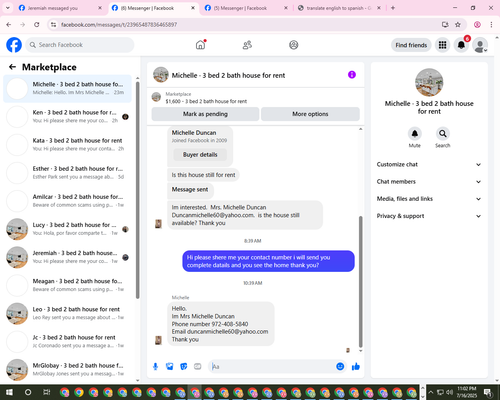Expand Privacy & support section

429,216
